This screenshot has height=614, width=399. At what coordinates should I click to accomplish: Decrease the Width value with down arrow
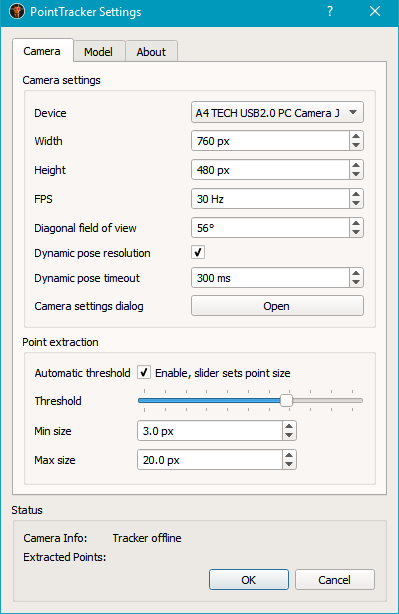pos(356,145)
